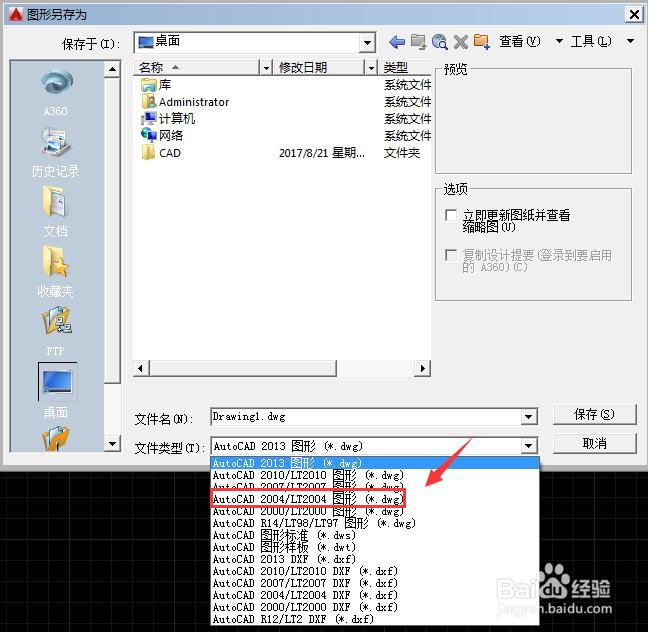Select AutoCAD 图形样板 (*.dwt) option
Image resolution: width=648 pixels, height=632 pixels.
[375, 547]
